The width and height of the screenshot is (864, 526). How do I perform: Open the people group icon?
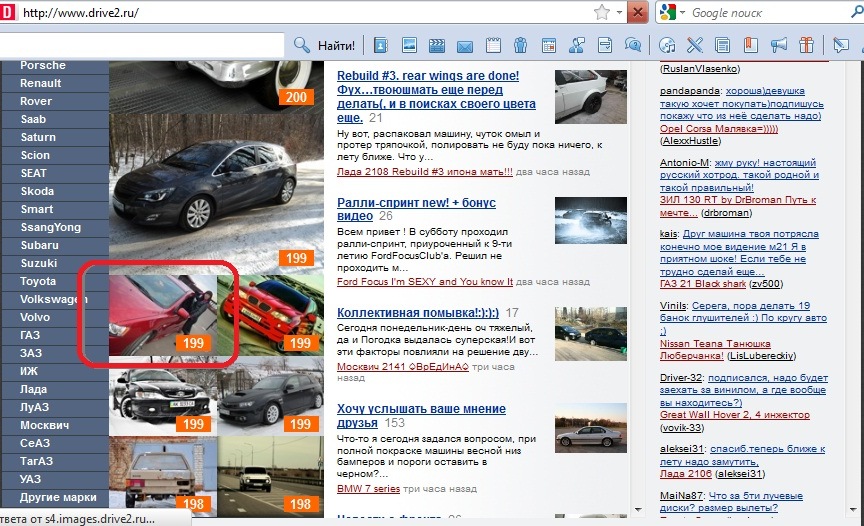pos(520,45)
